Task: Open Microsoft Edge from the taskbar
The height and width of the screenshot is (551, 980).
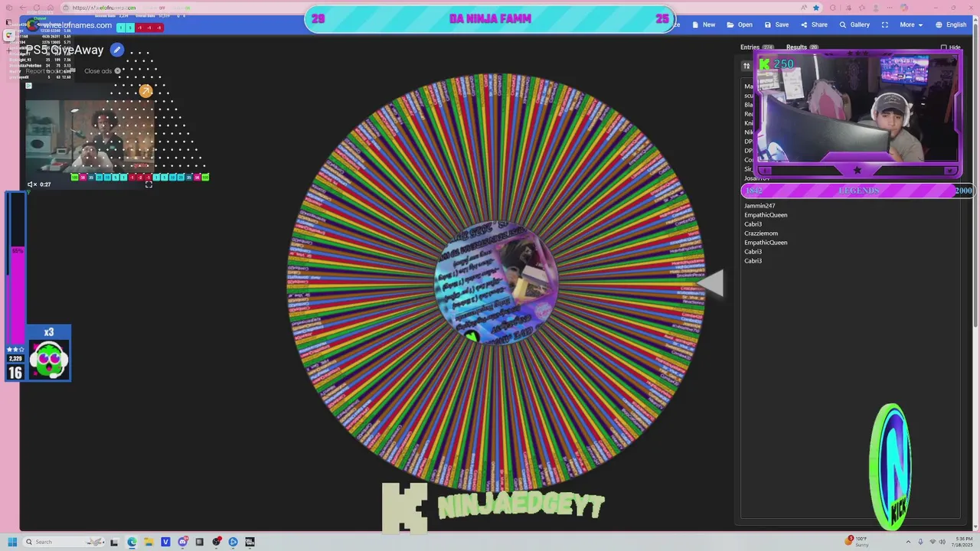Action: coord(132,542)
